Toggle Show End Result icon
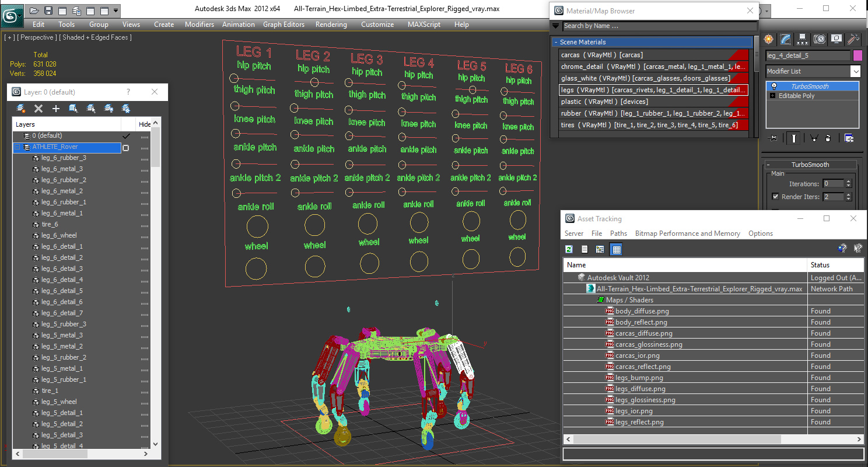 click(x=794, y=138)
